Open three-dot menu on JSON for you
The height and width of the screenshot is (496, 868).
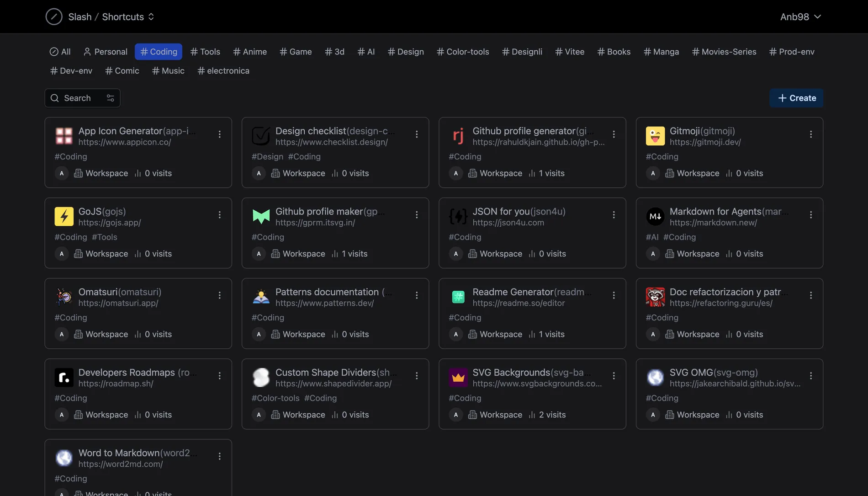click(614, 215)
